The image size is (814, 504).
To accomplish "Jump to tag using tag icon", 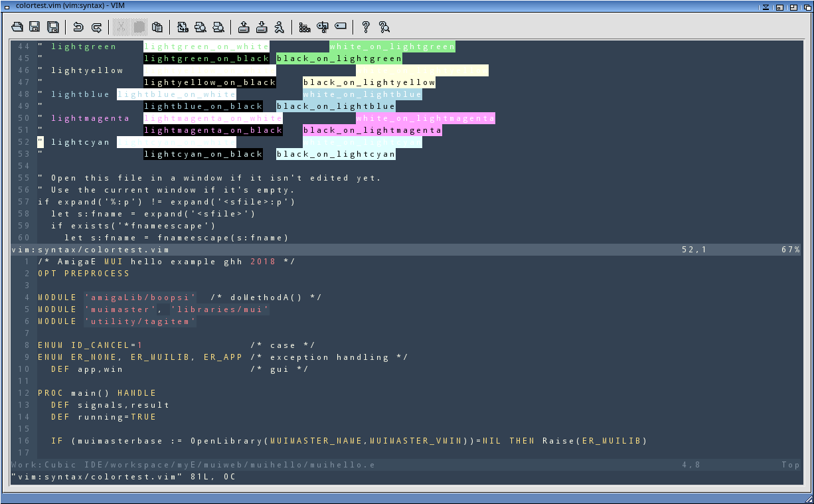I will coord(341,27).
